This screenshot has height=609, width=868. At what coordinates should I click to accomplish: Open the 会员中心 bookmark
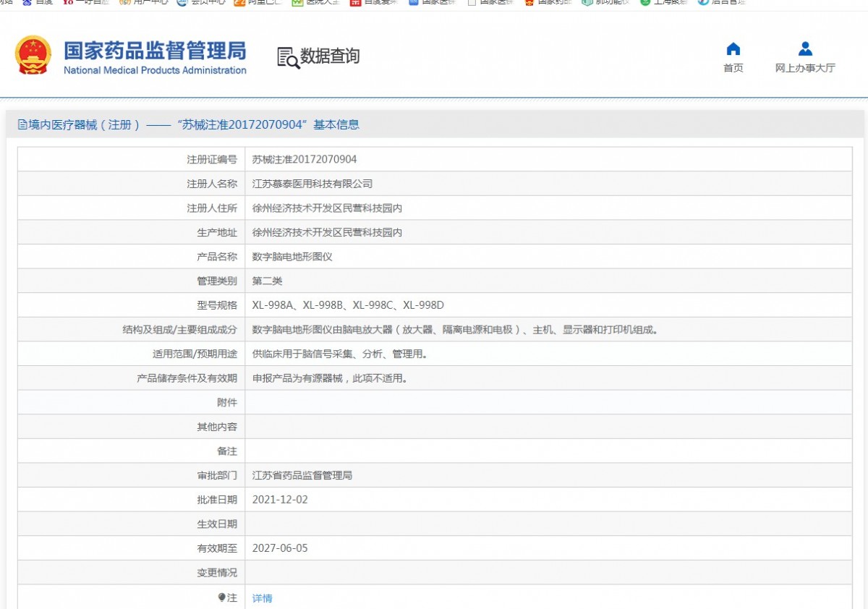click(201, 2)
